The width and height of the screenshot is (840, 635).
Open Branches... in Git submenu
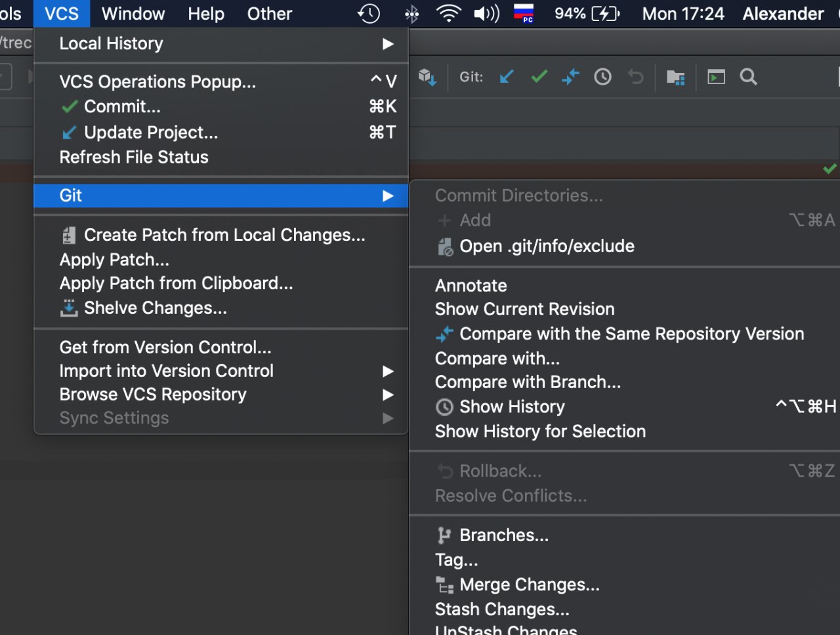pos(625,535)
